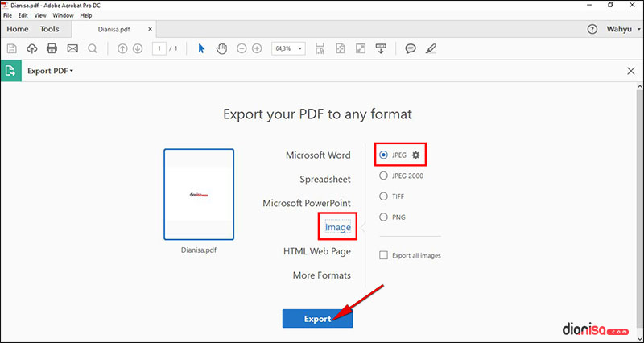The width and height of the screenshot is (644, 343).
Task: Open the Find text magnifier icon
Action: coord(93,48)
